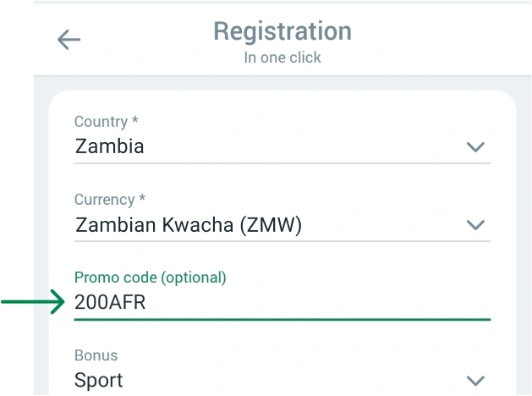
Task: Click the 'In one click' subtitle
Action: click(282, 58)
